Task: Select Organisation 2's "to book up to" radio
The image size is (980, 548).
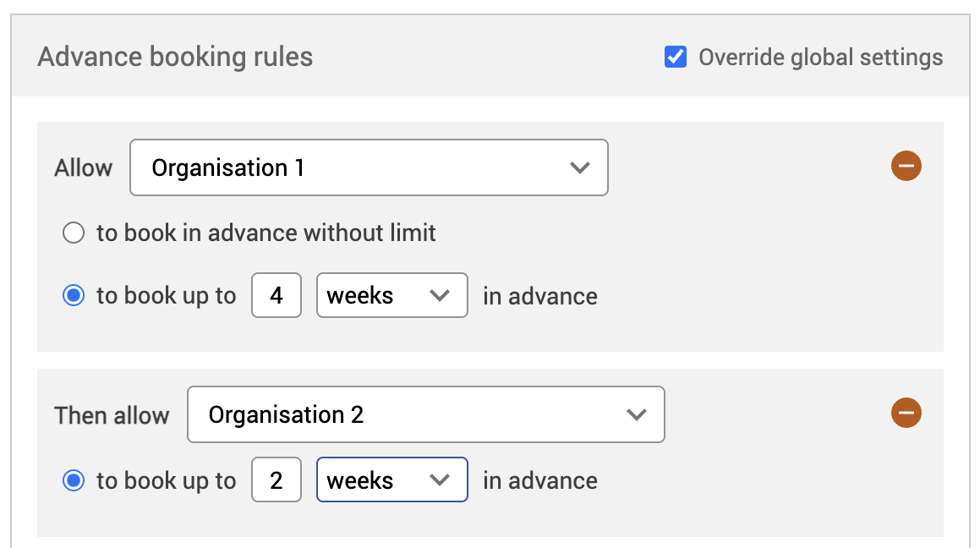Action: click(74, 481)
